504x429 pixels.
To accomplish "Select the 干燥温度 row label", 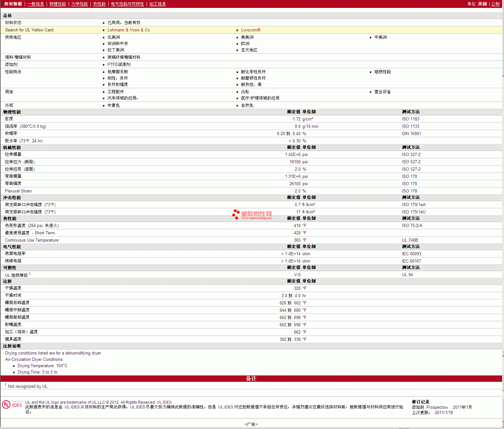I will tap(13, 288).
